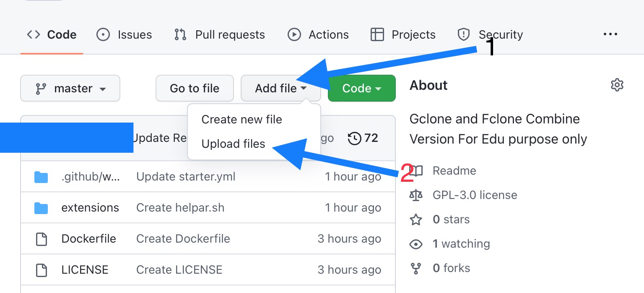Click the Dockerfile file icon
Screen dimensions: 644x293
41,239
